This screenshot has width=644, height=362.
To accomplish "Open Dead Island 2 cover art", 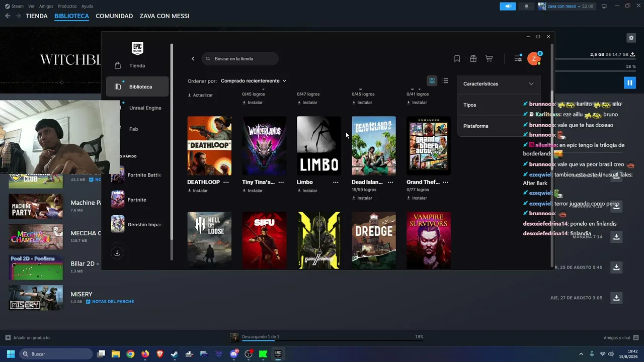I will (x=374, y=146).
